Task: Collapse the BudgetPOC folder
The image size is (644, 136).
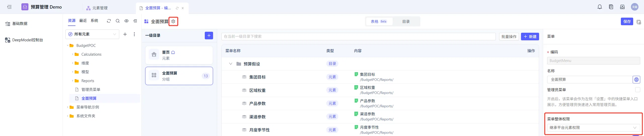Action: (68, 46)
